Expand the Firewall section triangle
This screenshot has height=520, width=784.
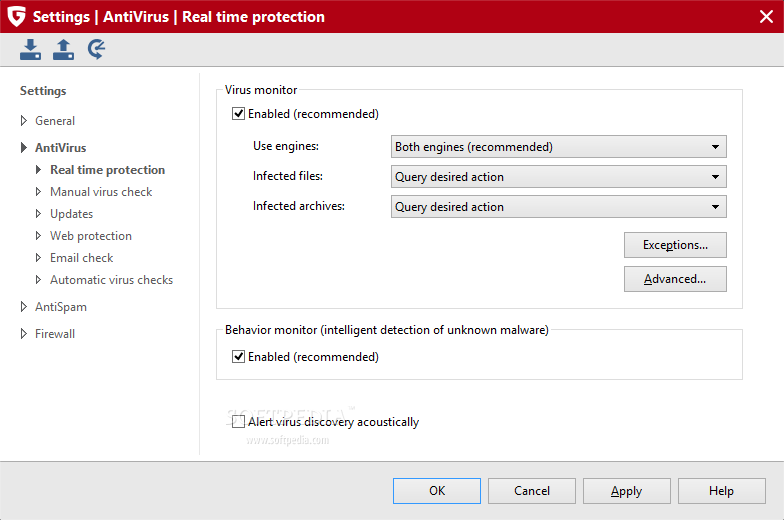tap(24, 334)
